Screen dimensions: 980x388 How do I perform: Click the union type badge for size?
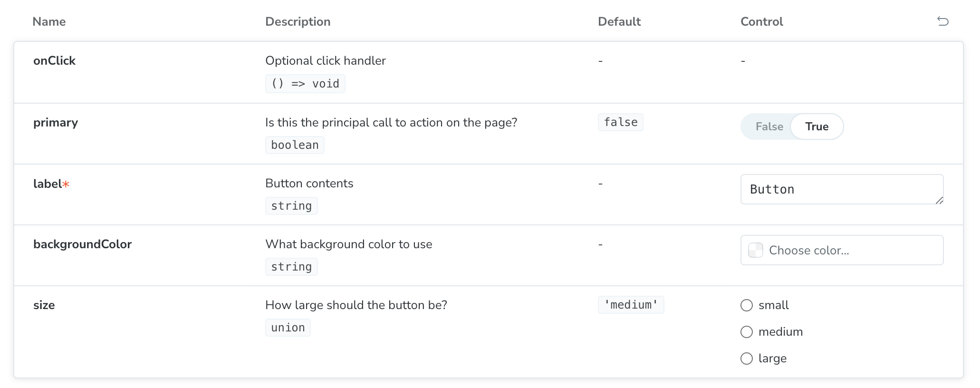coord(288,328)
